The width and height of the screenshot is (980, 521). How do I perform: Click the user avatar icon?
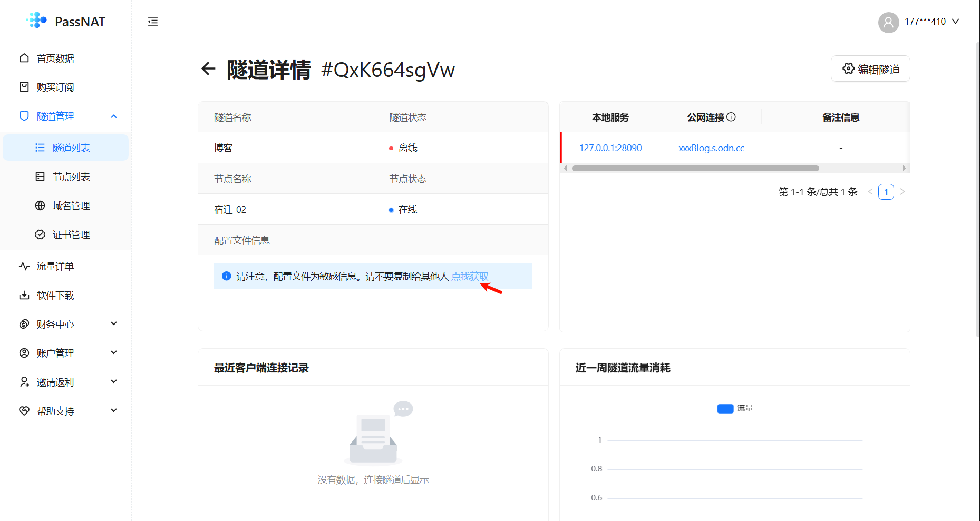point(888,22)
